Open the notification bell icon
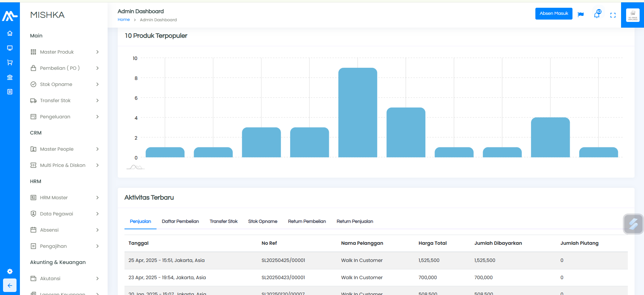The image size is (644, 295). (597, 14)
